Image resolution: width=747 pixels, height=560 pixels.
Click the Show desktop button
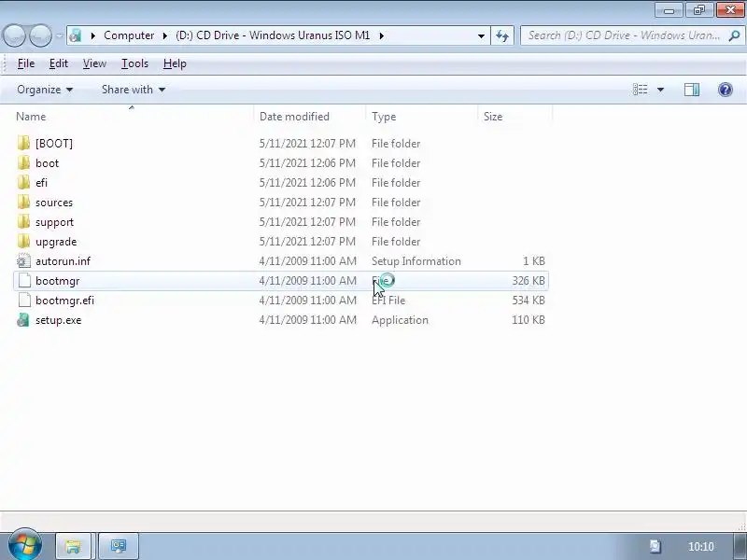click(x=740, y=546)
